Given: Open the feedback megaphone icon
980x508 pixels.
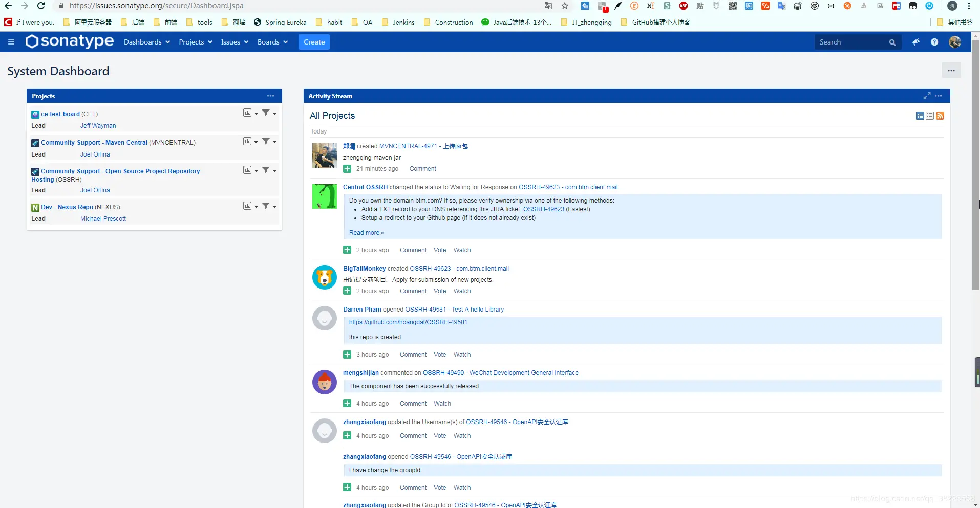Looking at the screenshot, I should [x=916, y=42].
